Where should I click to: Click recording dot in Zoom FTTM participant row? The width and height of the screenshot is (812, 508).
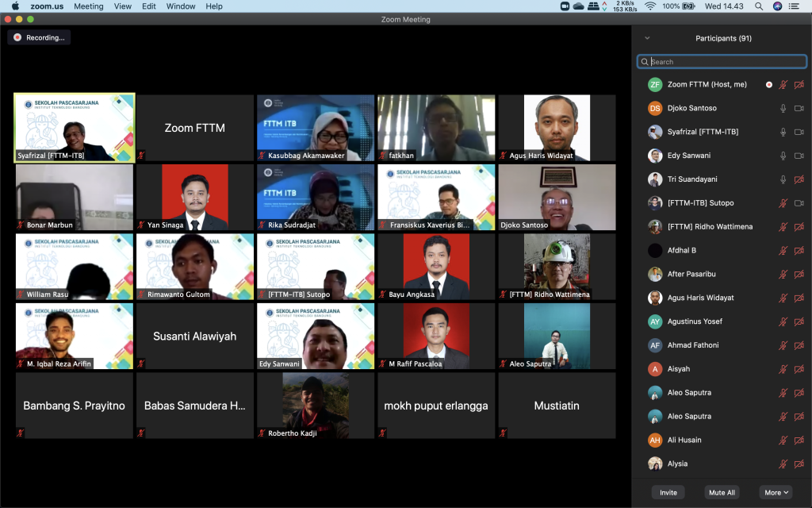click(x=769, y=84)
